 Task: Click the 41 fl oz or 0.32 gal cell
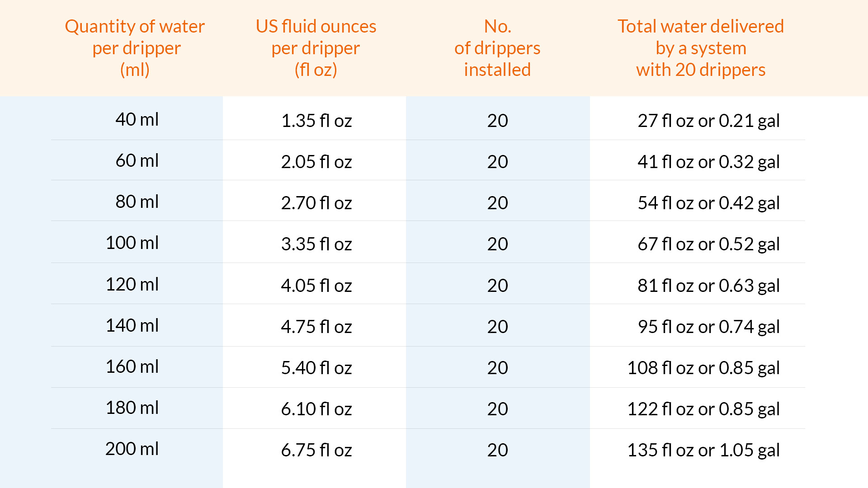708,162
